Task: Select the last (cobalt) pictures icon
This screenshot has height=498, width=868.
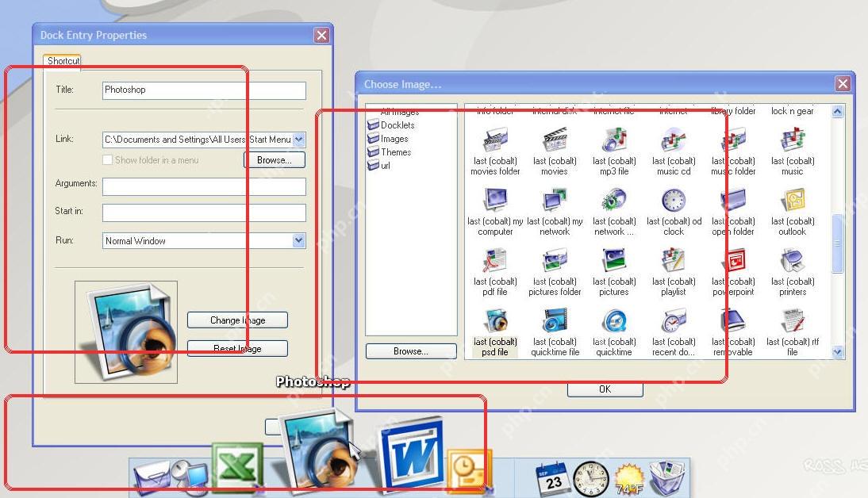Action: 614,261
